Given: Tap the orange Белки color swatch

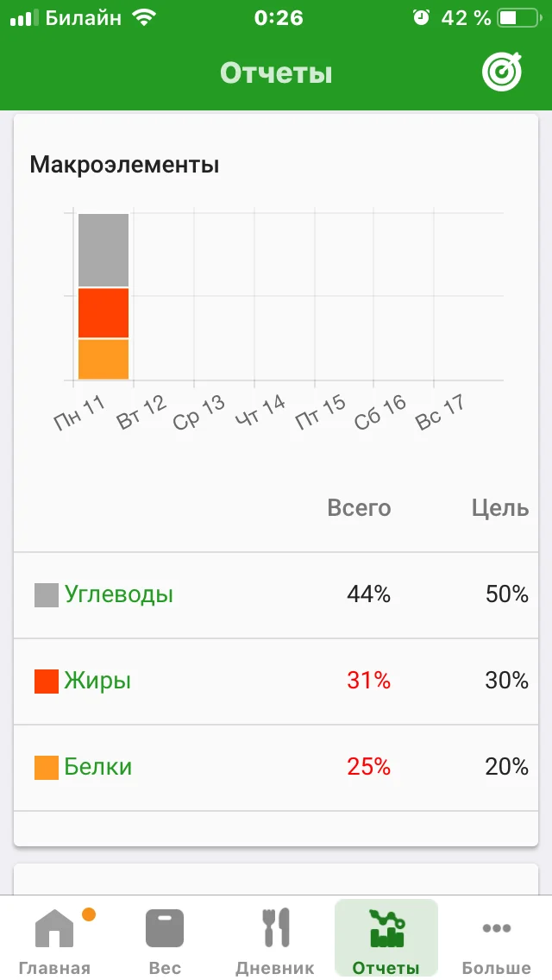Looking at the screenshot, I should [x=47, y=768].
